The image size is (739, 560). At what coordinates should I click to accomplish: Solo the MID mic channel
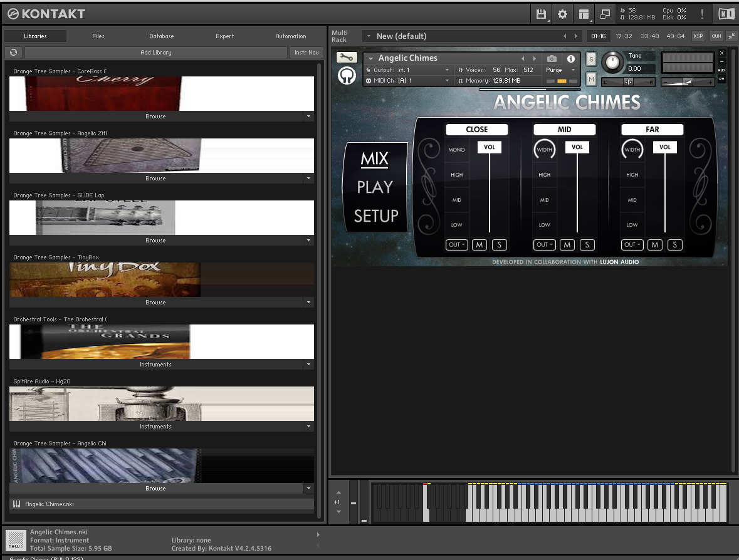pyautogui.click(x=587, y=245)
